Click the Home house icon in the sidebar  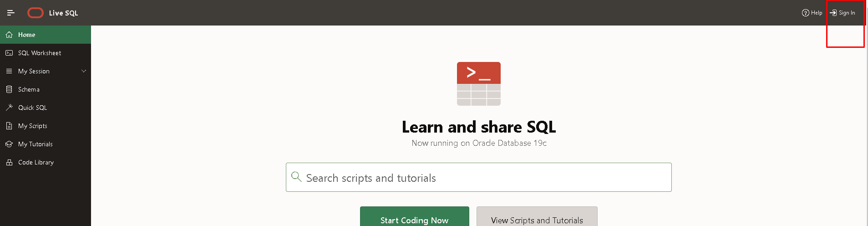pyautogui.click(x=9, y=35)
